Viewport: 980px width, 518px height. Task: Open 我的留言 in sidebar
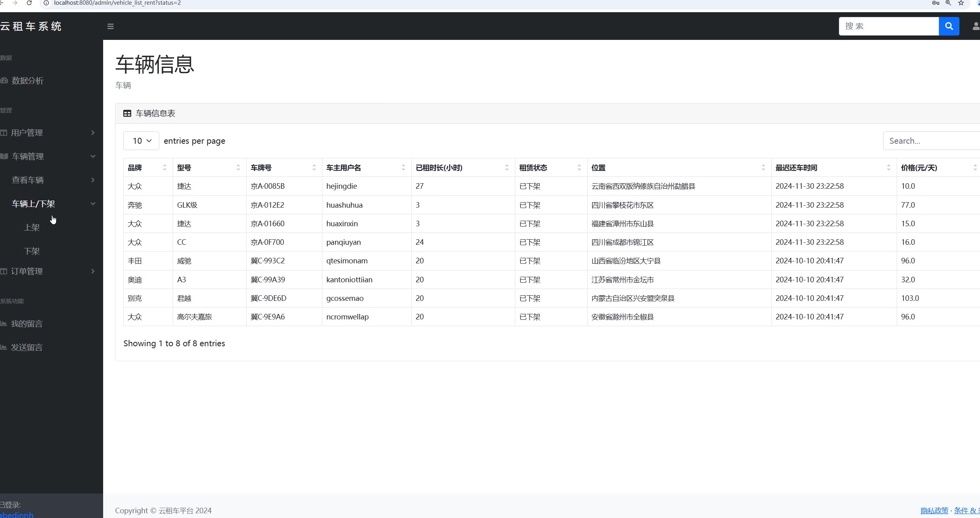coord(26,324)
